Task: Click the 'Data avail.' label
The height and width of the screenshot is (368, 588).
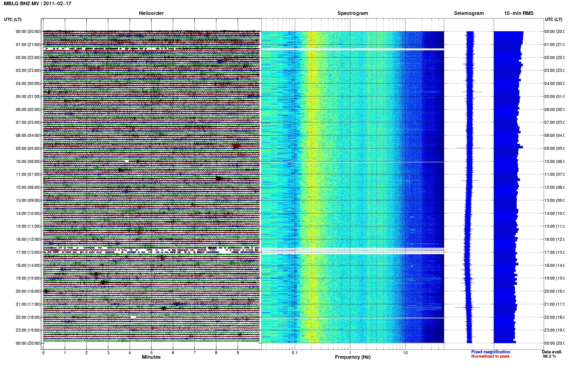Action: pyautogui.click(x=552, y=352)
